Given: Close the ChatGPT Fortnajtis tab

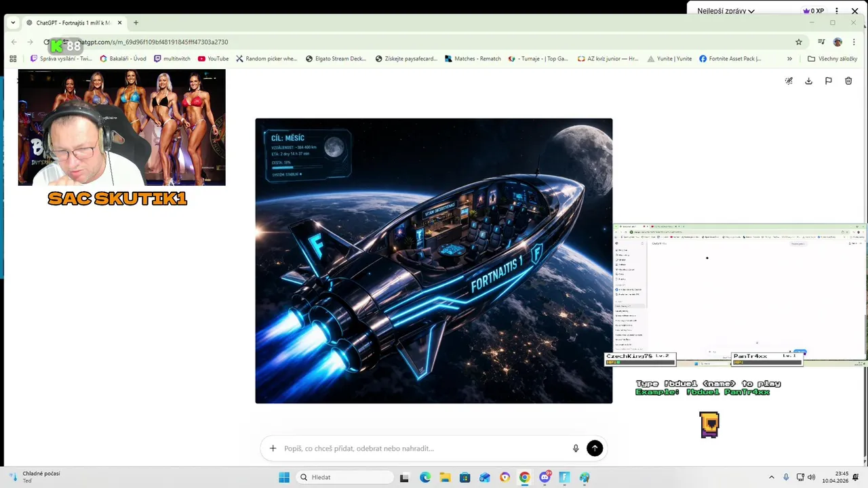Looking at the screenshot, I should pyautogui.click(x=119, y=22).
